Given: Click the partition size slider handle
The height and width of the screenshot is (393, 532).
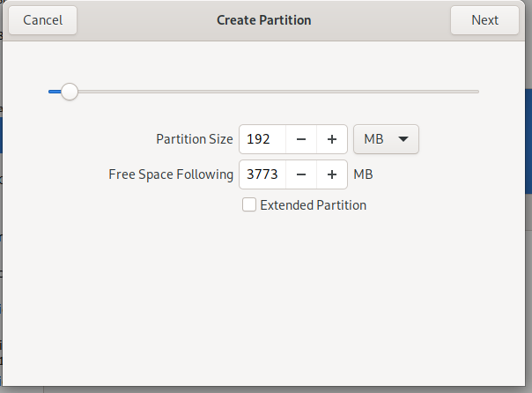Looking at the screenshot, I should (x=70, y=92).
